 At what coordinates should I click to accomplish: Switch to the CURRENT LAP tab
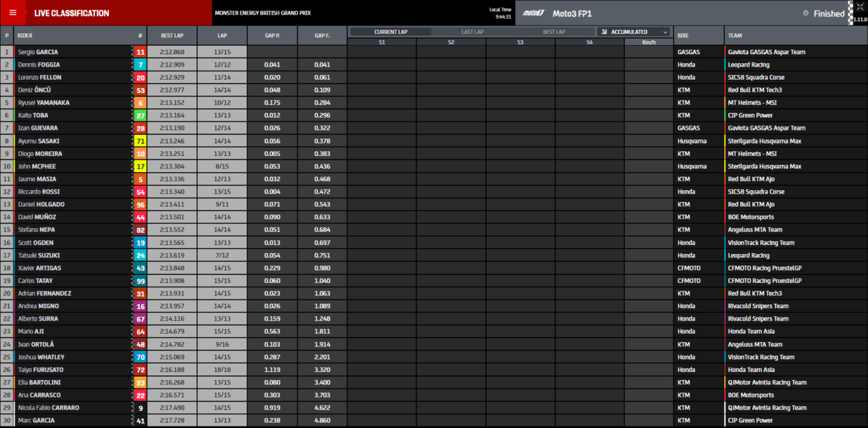pyautogui.click(x=391, y=32)
